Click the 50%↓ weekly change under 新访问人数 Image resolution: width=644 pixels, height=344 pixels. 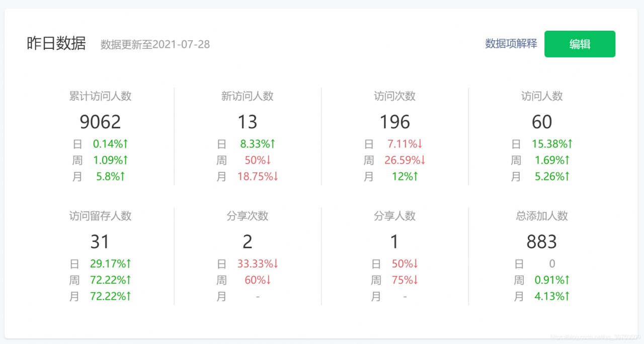point(258,160)
